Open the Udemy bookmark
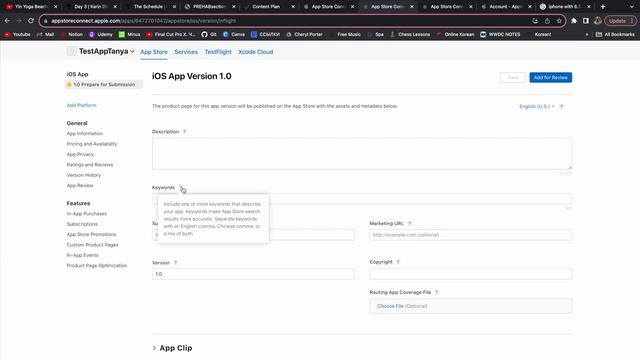 coord(101,34)
